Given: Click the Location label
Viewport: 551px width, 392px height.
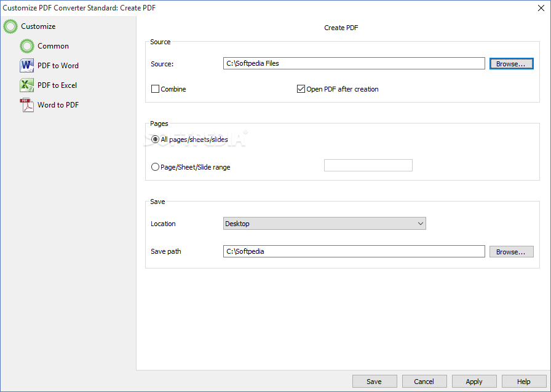Looking at the screenshot, I should point(163,224).
